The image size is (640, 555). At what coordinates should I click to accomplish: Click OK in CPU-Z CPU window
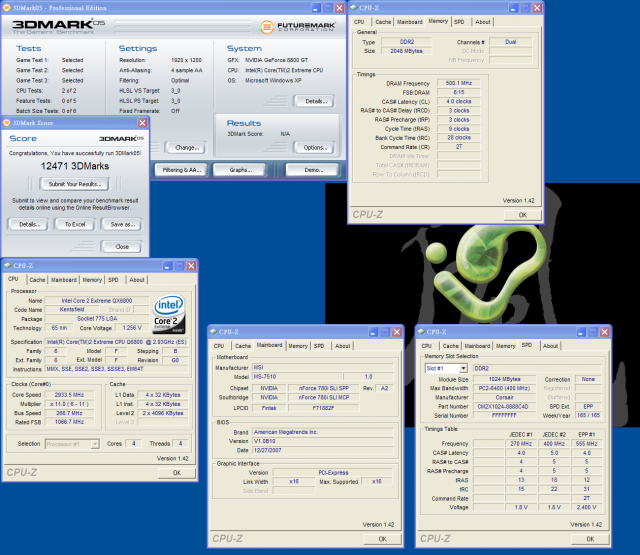177,473
